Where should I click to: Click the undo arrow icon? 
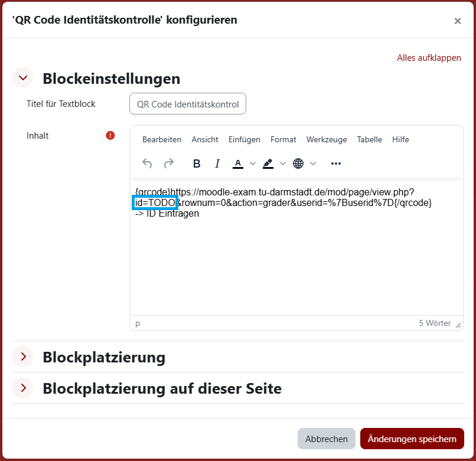tap(147, 164)
